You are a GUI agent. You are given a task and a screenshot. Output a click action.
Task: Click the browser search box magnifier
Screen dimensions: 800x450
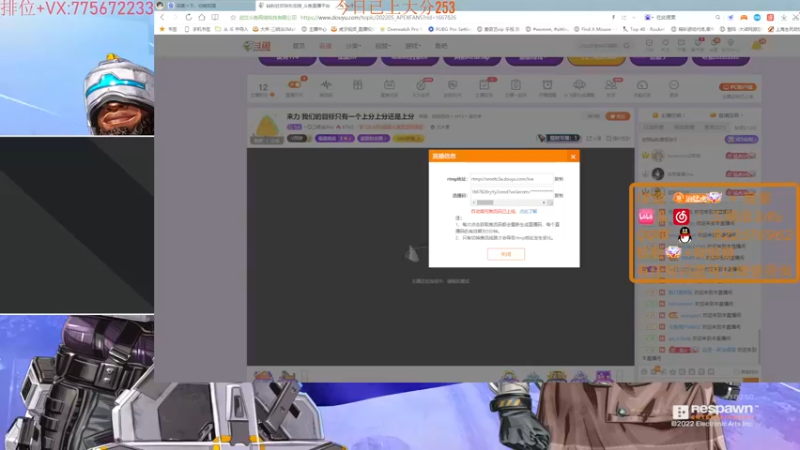[x=717, y=17]
